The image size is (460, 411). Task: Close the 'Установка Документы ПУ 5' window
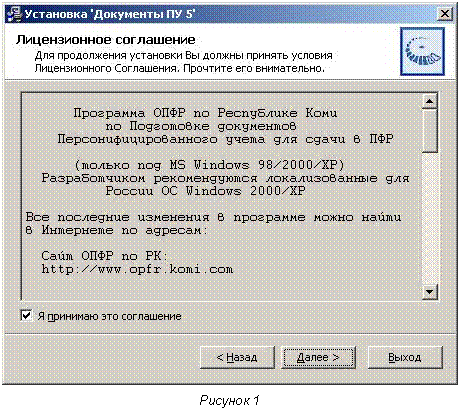pyautogui.click(x=444, y=14)
